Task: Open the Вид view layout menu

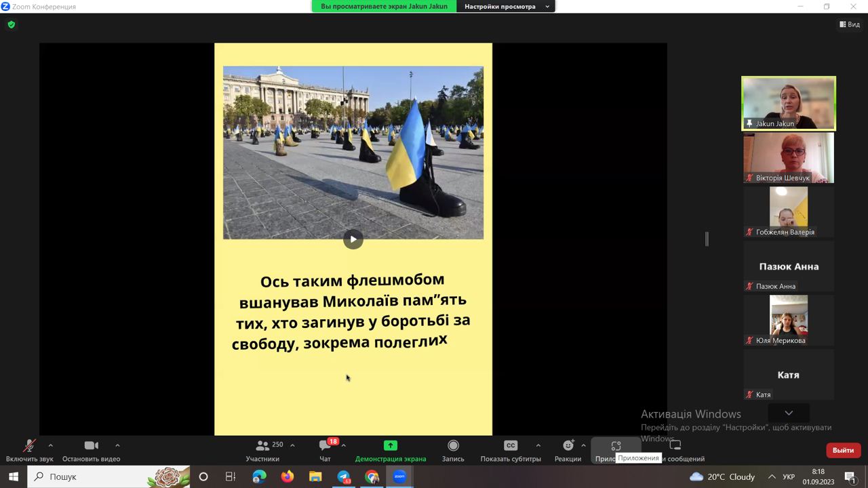Action: pos(850,24)
